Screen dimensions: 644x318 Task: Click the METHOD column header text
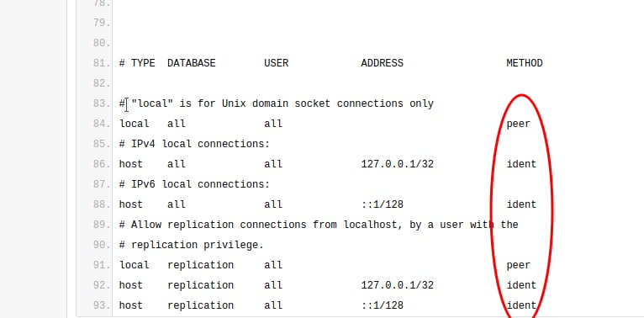525,63
